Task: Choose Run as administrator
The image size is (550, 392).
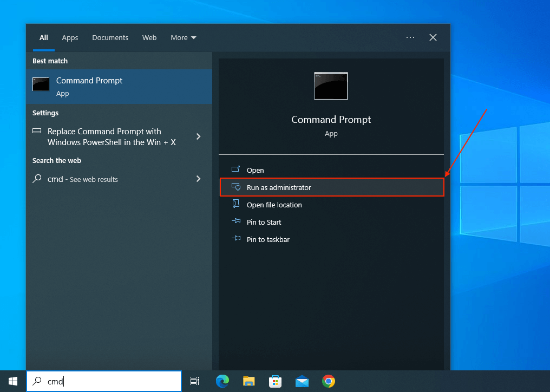Action: 279,187
